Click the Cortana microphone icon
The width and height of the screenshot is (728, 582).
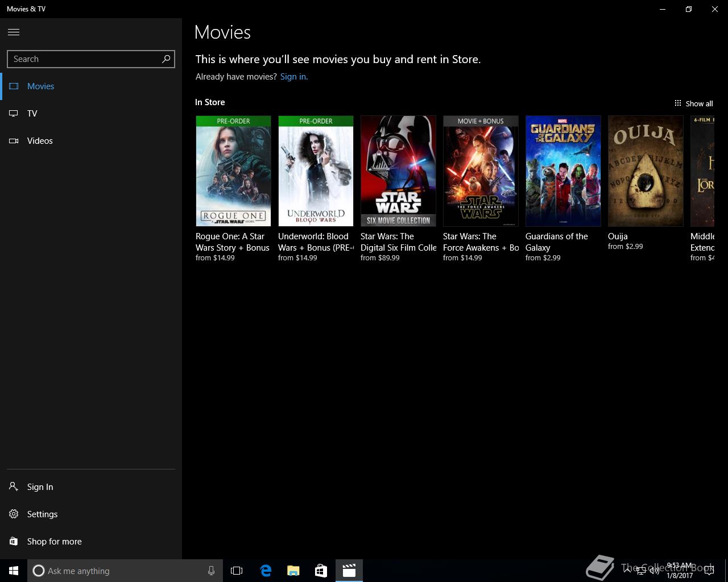pyautogui.click(x=211, y=571)
